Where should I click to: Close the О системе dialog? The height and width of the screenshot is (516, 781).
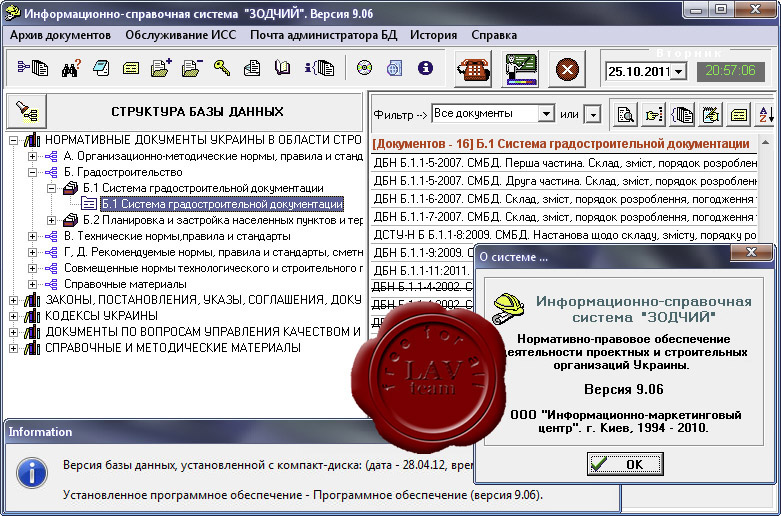click(751, 254)
